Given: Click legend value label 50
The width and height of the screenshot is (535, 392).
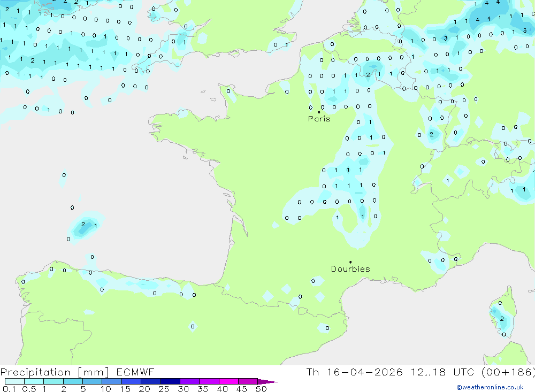Looking at the screenshot, I should [261, 389].
